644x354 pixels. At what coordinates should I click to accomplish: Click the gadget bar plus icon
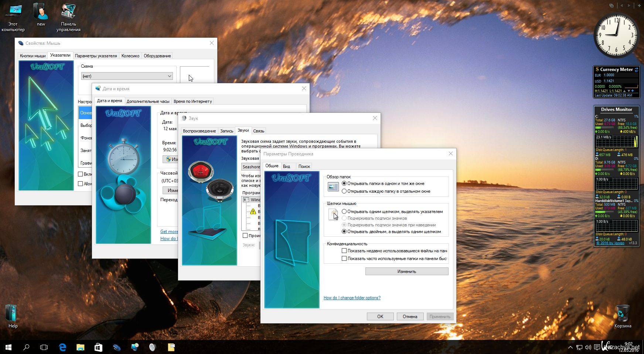pyautogui.click(x=640, y=6)
